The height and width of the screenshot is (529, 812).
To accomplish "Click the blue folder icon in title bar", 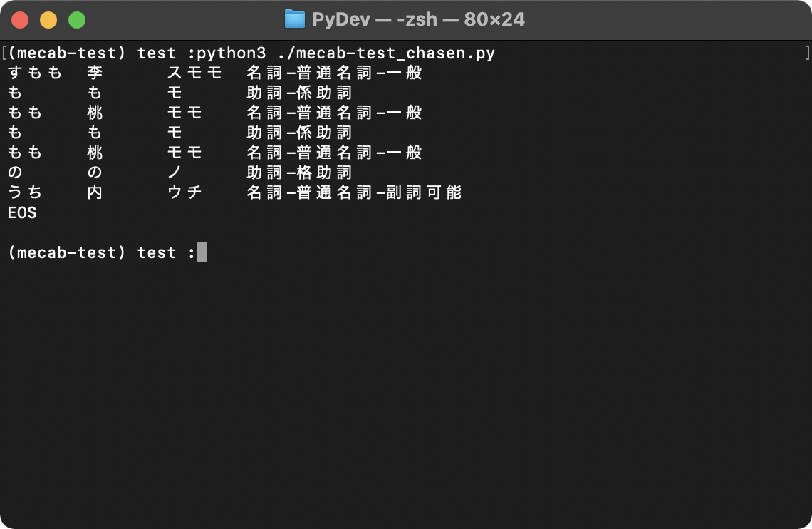I will tap(295, 19).
